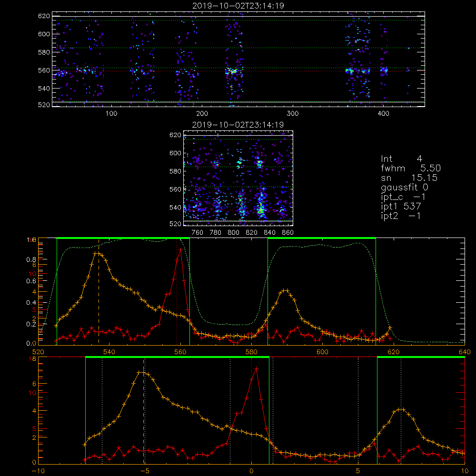
Task: Click y-axis label 600 of middle image panel
Action: coord(175,153)
